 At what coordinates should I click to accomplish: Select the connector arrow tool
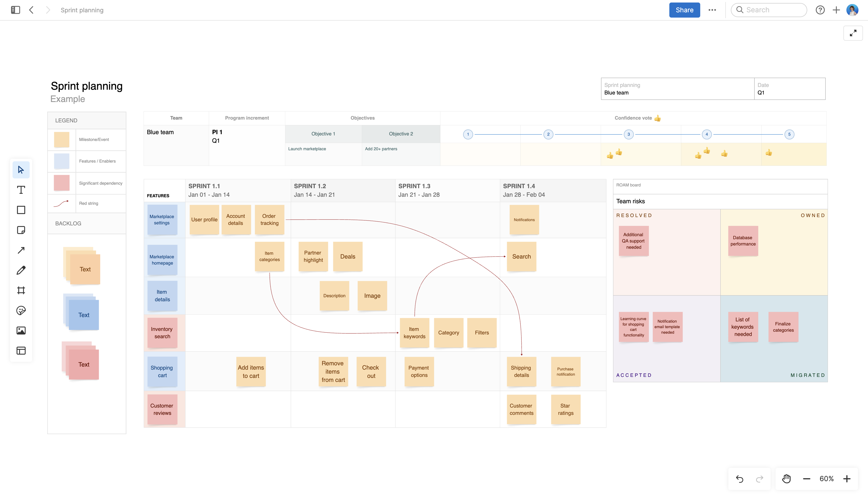[21, 250]
